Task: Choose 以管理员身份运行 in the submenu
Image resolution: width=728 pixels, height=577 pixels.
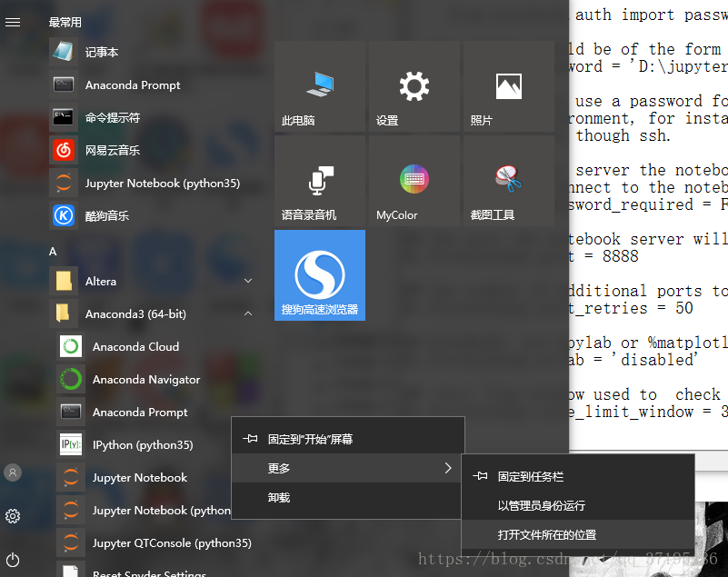Action: (578, 505)
